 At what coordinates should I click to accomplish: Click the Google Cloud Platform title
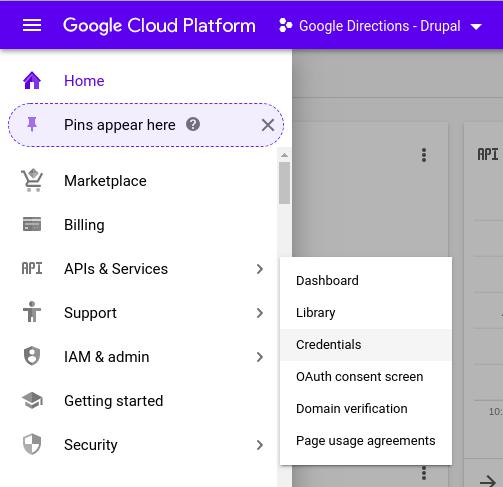coord(159,26)
